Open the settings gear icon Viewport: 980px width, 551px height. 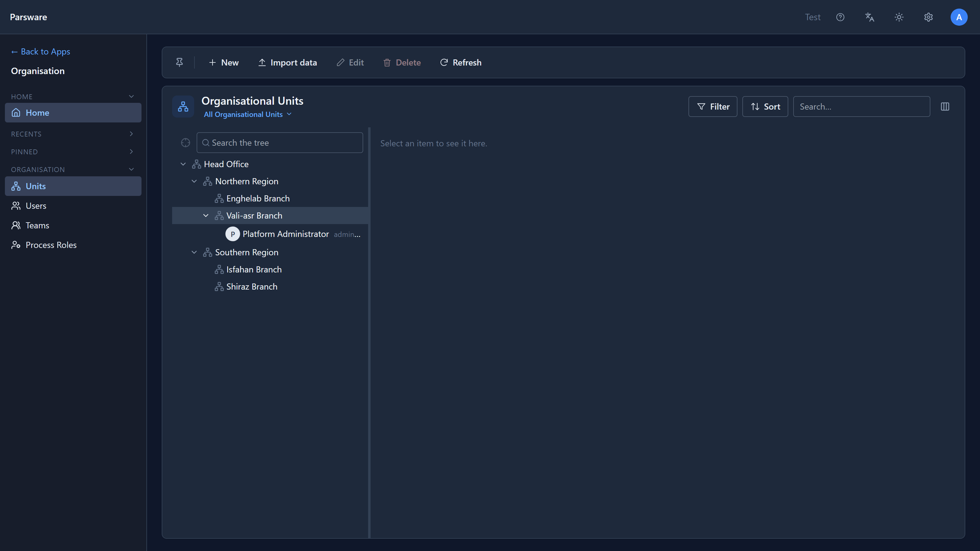click(x=928, y=17)
